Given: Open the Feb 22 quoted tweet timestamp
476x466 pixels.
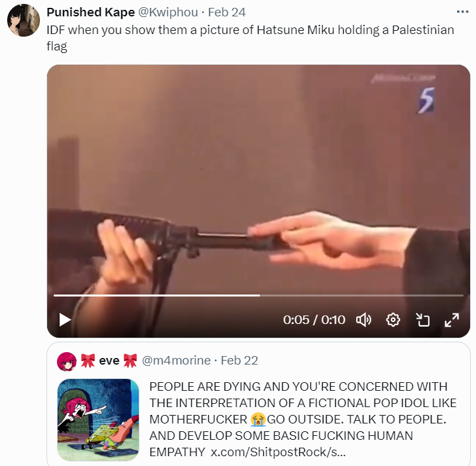Looking at the screenshot, I should click(239, 361).
